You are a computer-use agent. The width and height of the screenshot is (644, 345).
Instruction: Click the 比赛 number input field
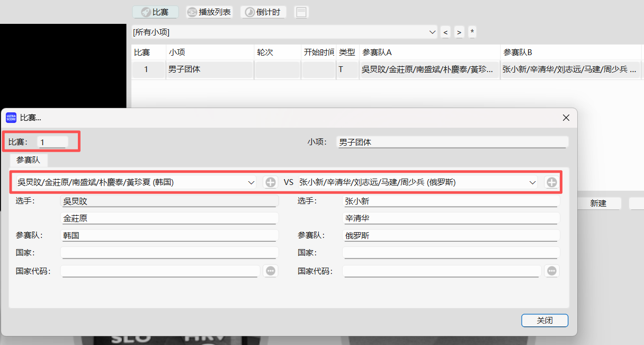51,142
